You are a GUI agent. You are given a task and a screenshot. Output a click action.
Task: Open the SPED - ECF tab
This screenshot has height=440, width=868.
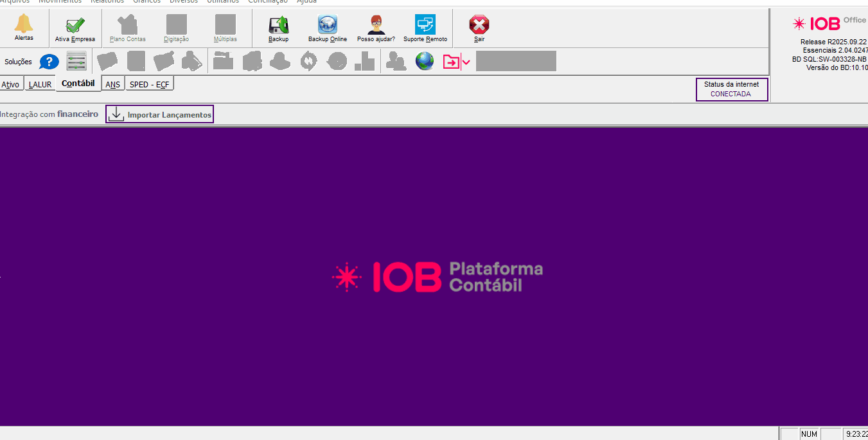click(x=149, y=84)
